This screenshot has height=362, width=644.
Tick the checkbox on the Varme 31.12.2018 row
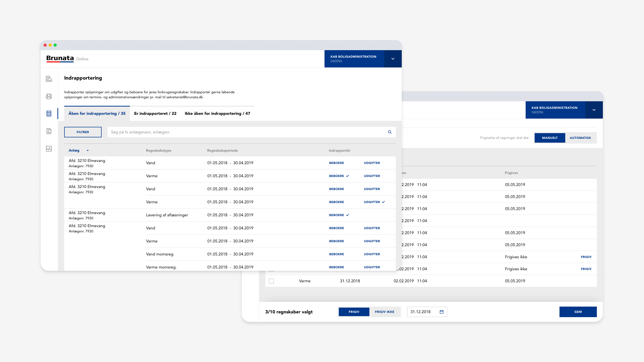coord(271,281)
